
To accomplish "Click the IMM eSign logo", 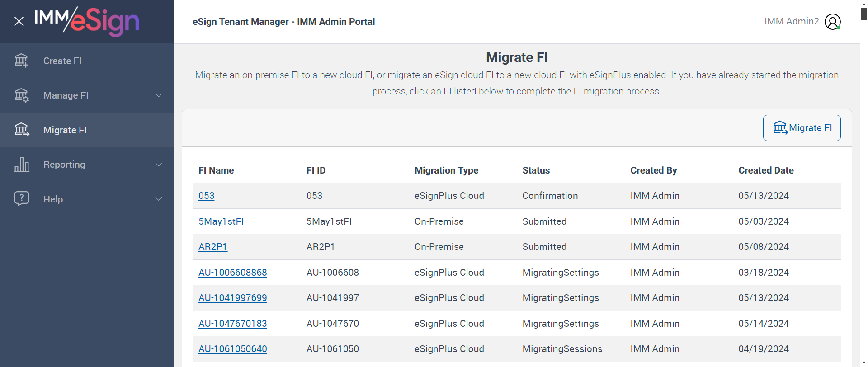I will pos(87,21).
